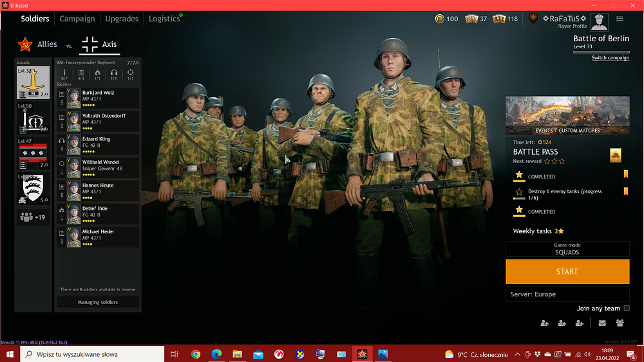Open the friends list icon
644x362 pixels.
pyautogui.click(x=620, y=323)
